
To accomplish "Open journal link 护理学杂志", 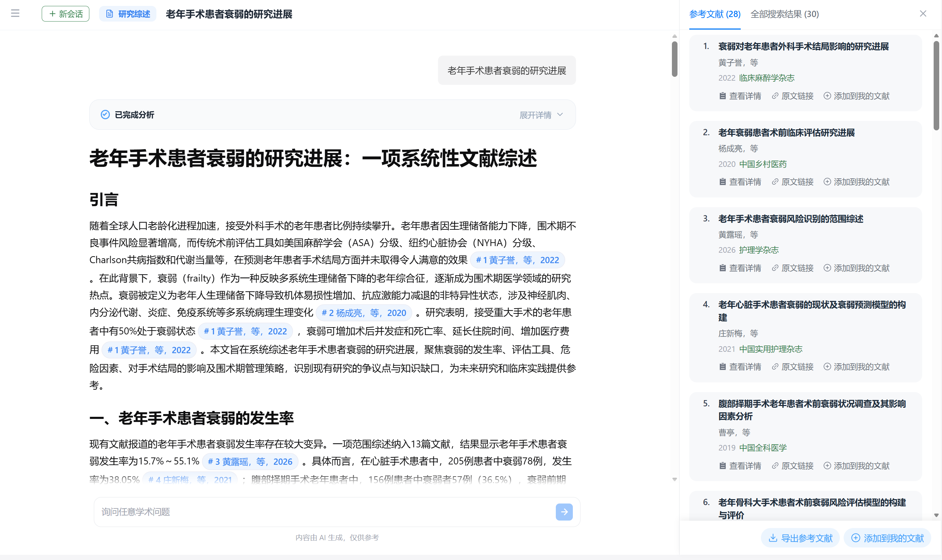I will click(759, 250).
